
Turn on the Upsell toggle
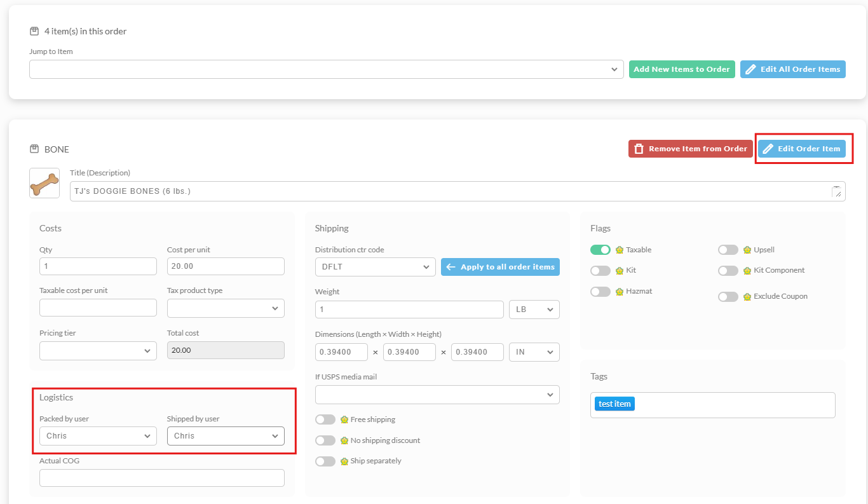[x=728, y=250]
